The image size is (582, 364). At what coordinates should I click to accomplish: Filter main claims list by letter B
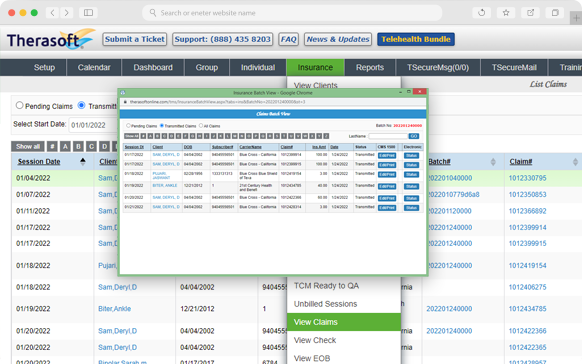78,147
